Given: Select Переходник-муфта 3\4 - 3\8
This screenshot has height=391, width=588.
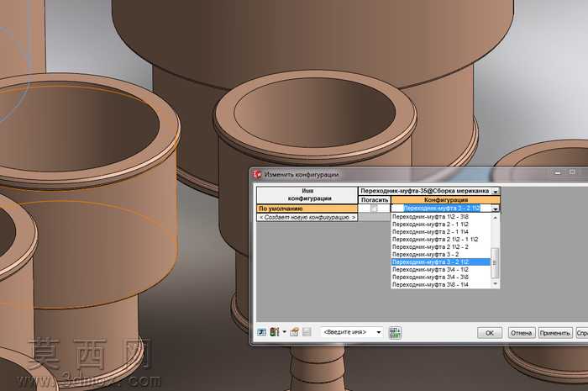Looking at the screenshot, I should click(441, 277).
